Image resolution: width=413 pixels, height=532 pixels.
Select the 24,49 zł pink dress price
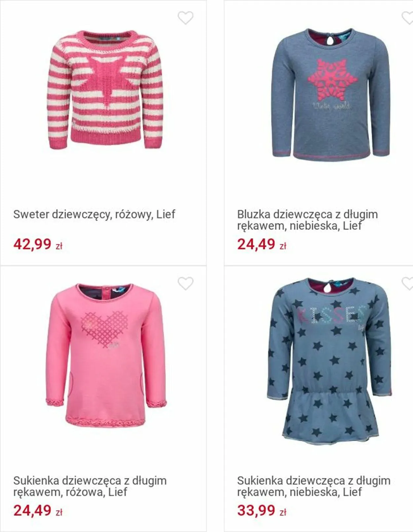(x=38, y=511)
